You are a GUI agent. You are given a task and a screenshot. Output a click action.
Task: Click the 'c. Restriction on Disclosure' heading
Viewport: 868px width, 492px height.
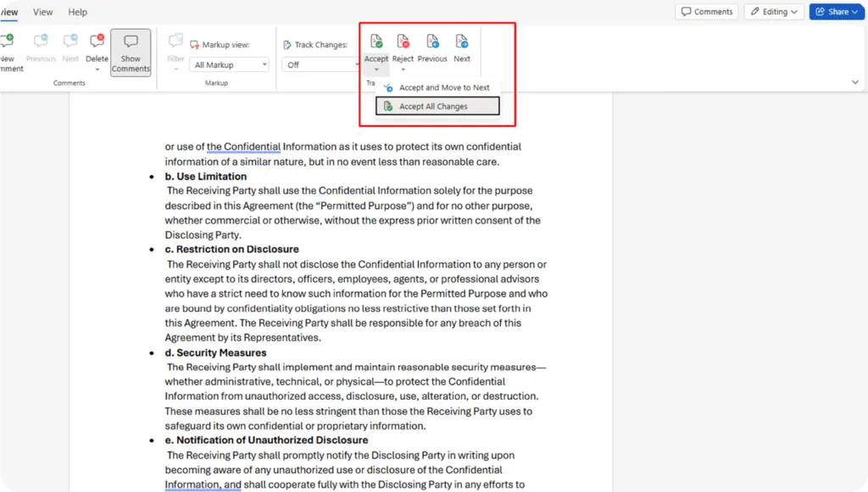[231, 249]
